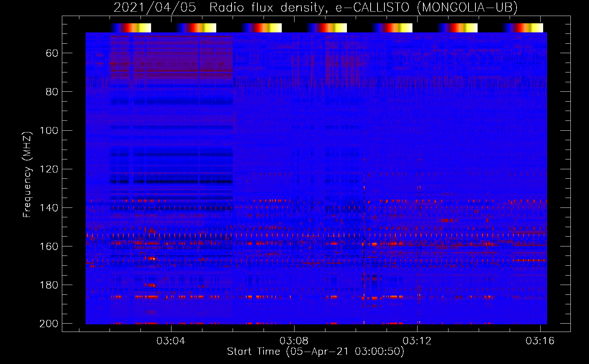Screen dimensions: 589x364
Task: Click the 03:16 time tick label
Action: 540,341
